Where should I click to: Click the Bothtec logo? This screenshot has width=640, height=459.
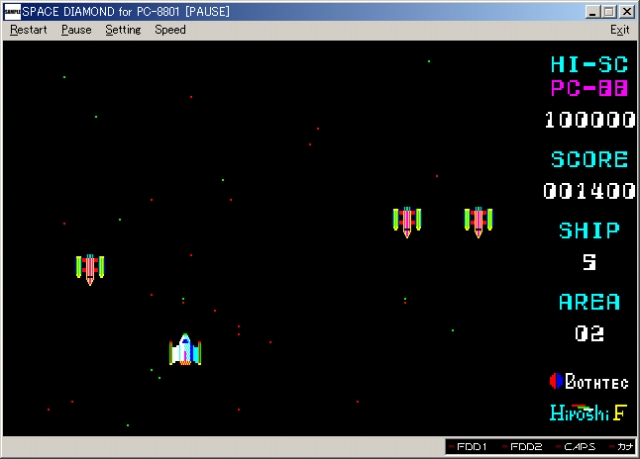point(589,382)
